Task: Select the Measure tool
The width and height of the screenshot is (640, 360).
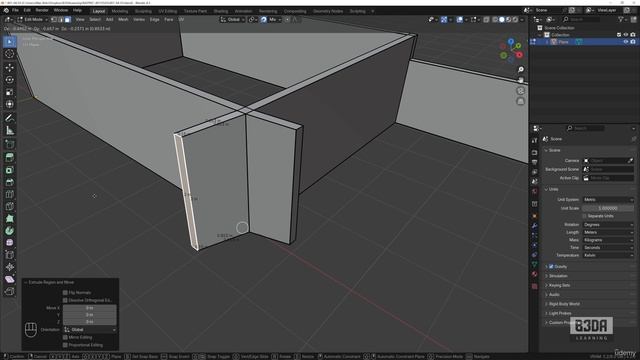Action: click(9, 130)
